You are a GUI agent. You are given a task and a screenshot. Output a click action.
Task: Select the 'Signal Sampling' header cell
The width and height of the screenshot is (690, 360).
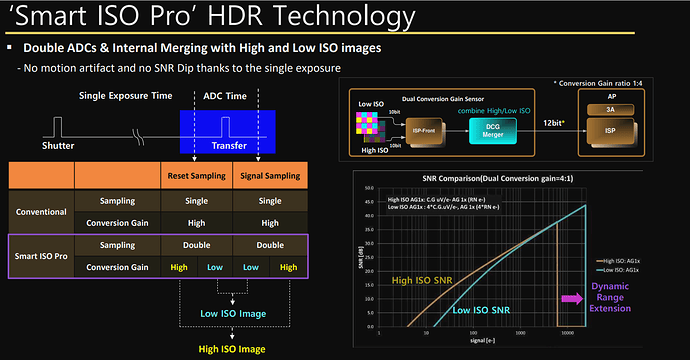point(270,176)
